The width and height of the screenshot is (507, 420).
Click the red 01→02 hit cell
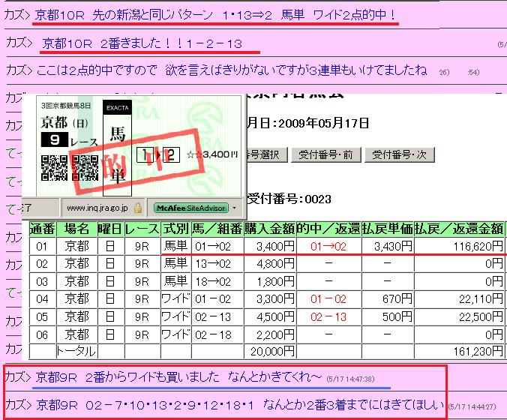click(328, 247)
